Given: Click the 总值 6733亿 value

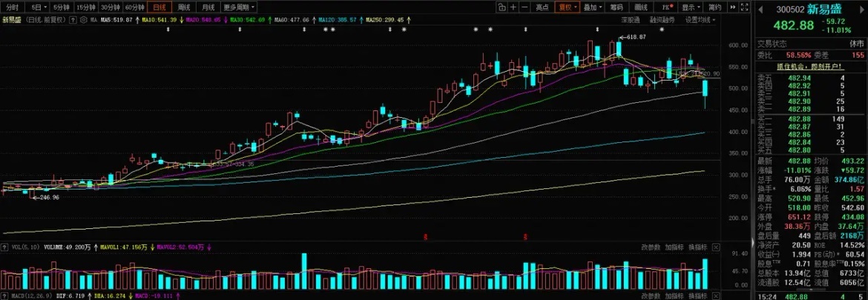Looking at the screenshot, I should (x=852, y=273).
